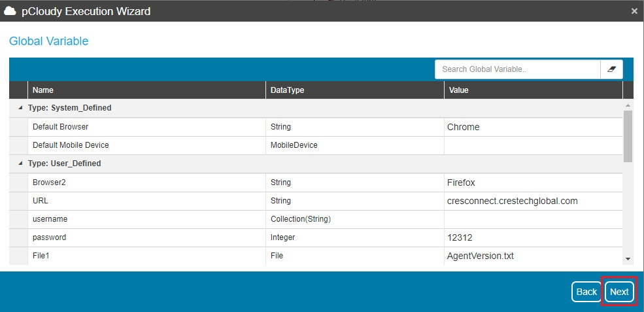Screen dimensions: 644x312
Task: Clear search with the eraser icon
Action: pyautogui.click(x=611, y=69)
